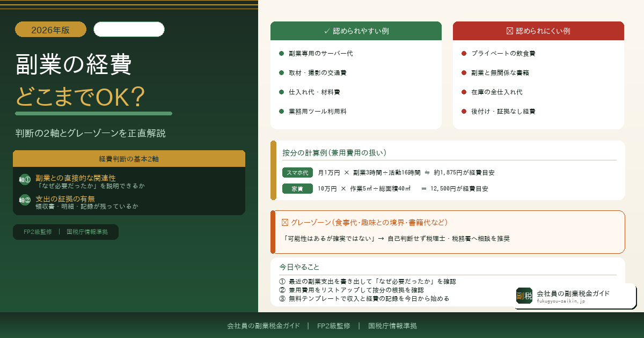The height and width of the screenshot is (338, 644).
Task: Open the fukugyou-zeikin.jp site link
Action: pyautogui.click(x=560, y=300)
